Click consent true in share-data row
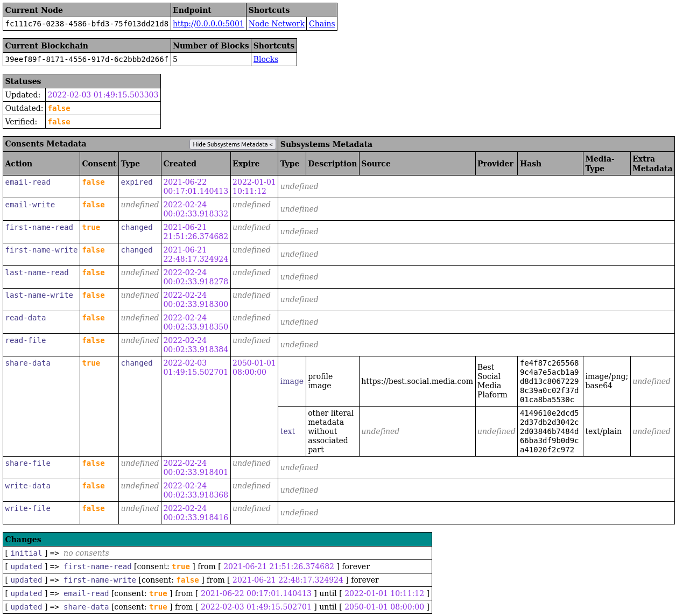676x616 pixels. coord(91,363)
